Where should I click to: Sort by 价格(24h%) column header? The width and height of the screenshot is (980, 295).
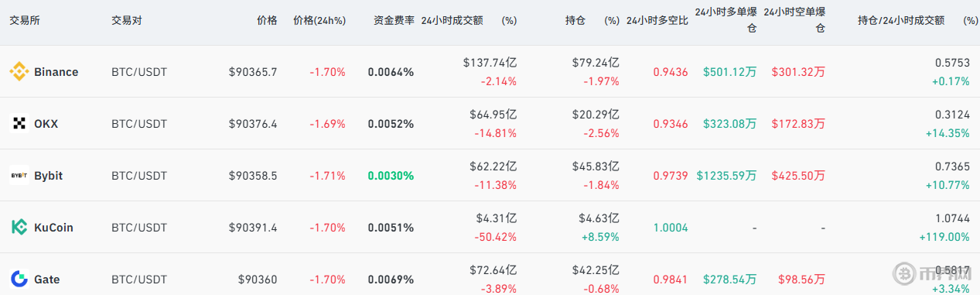coord(319,21)
